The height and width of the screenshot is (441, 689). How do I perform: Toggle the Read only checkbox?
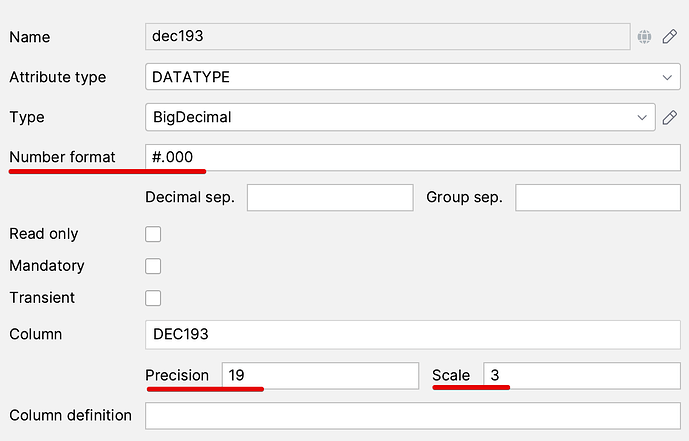(x=153, y=234)
